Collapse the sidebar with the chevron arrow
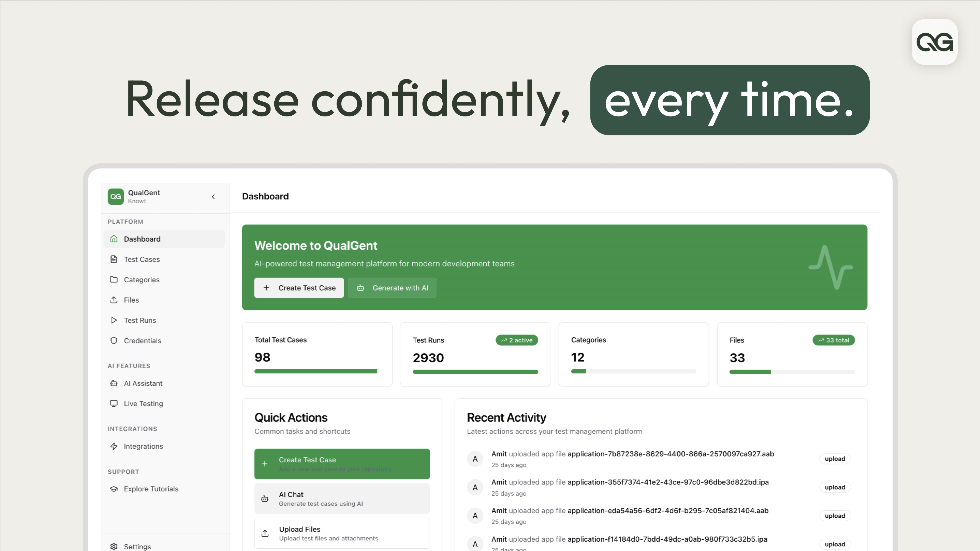 coord(213,197)
